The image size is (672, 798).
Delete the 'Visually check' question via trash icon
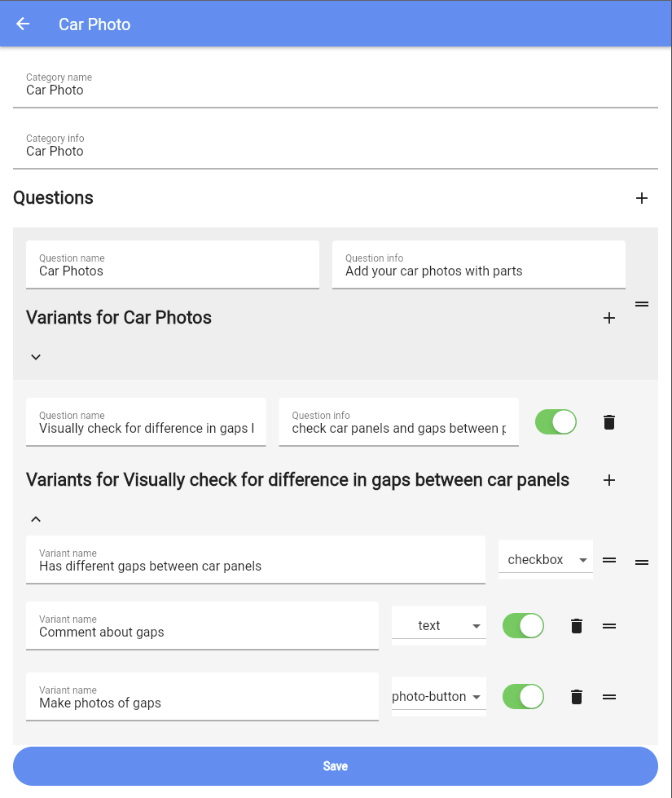[608, 421]
